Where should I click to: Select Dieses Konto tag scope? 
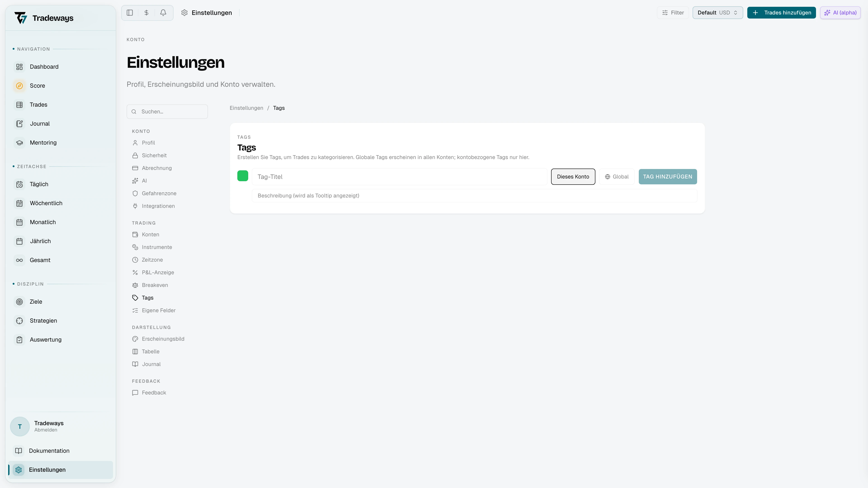(x=573, y=177)
